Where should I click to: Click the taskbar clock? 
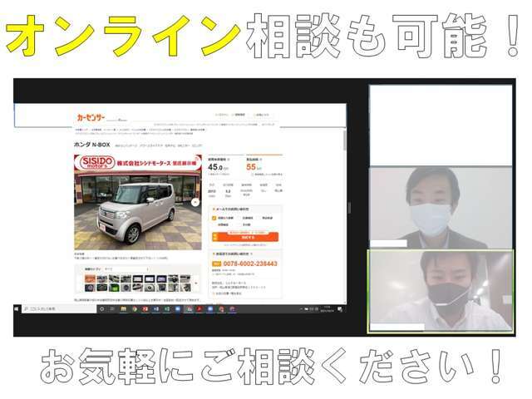tap(327, 309)
